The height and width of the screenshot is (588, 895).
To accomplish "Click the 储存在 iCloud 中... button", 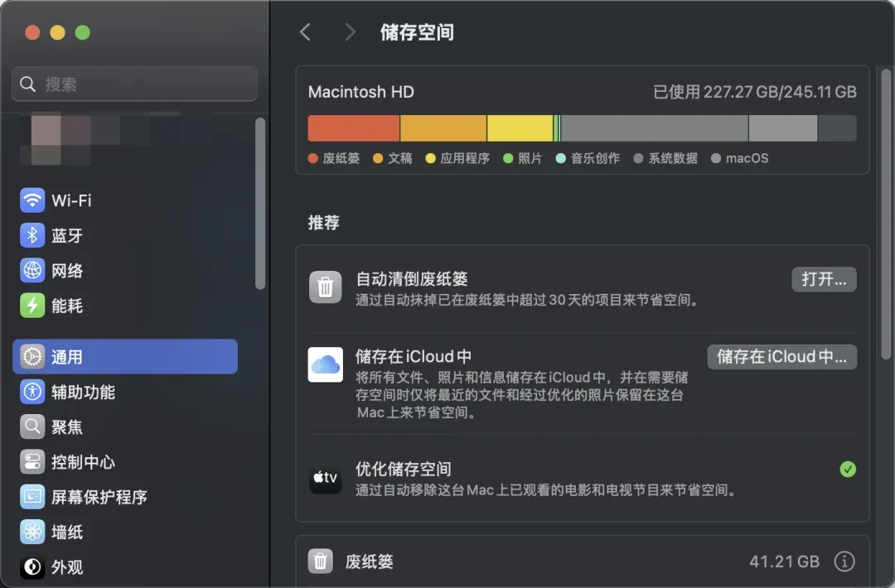I will click(781, 357).
